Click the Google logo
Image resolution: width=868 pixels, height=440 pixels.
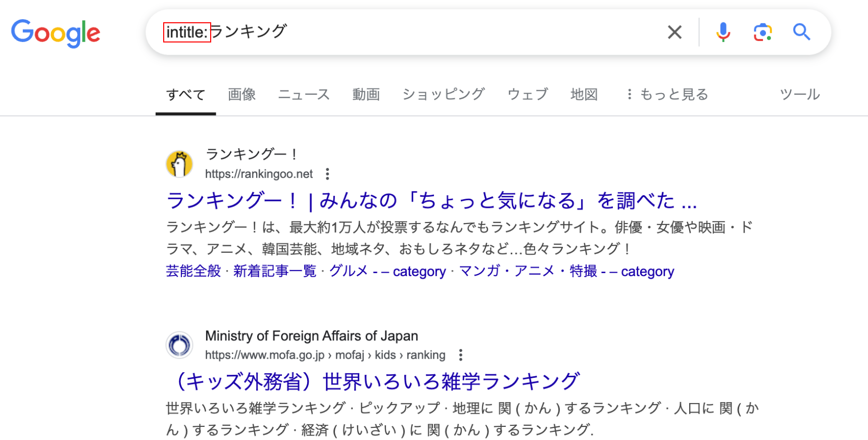[56, 33]
